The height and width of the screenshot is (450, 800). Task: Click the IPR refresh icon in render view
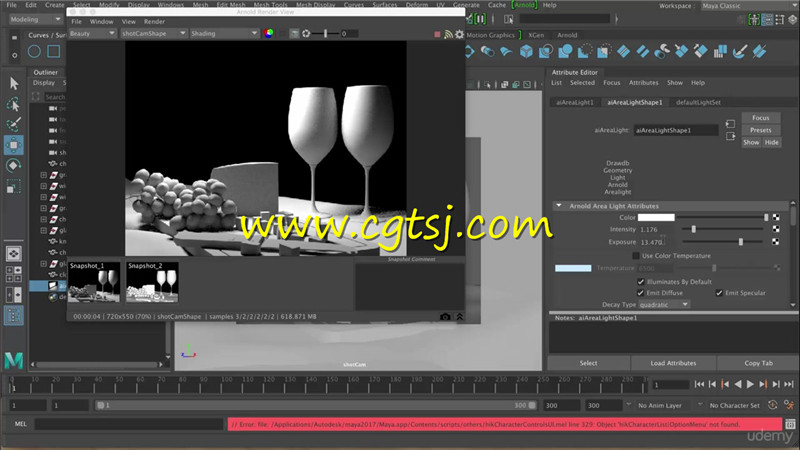306,34
